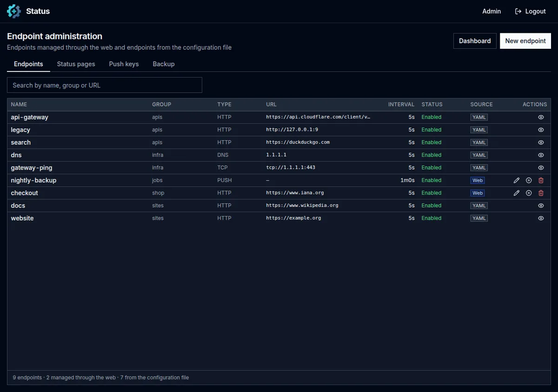View the website endpoint via eye icon
558x392 pixels.
click(x=541, y=218)
